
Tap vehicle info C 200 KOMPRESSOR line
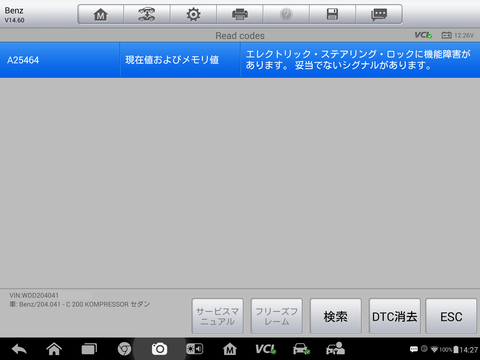[x=80, y=304]
